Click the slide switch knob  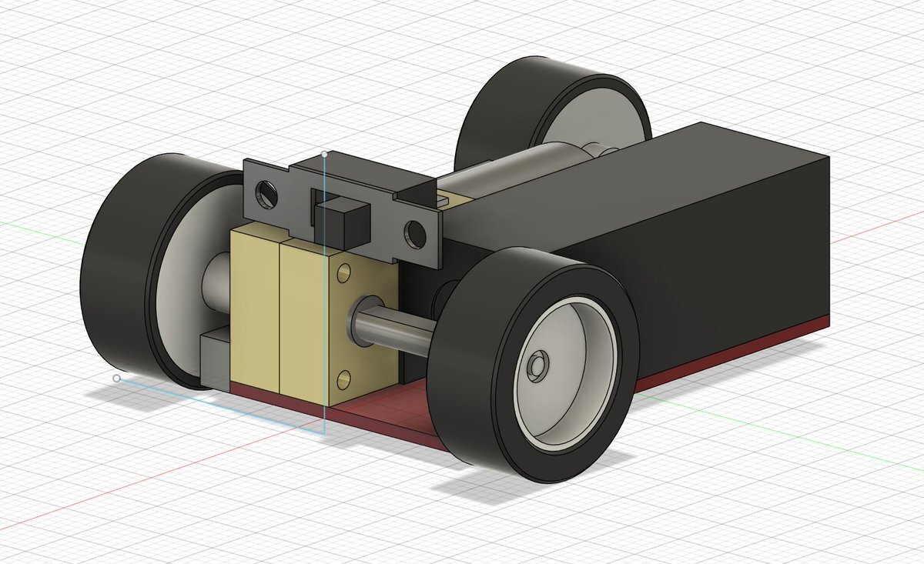pos(343,223)
